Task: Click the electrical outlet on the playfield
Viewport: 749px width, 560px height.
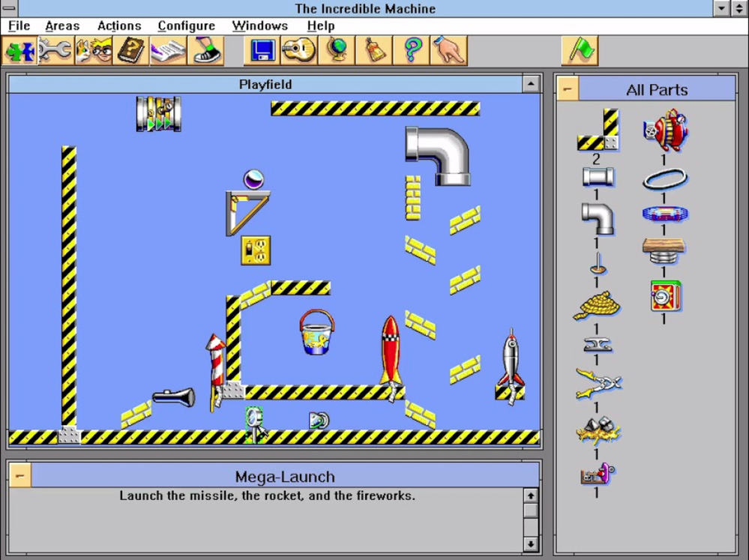Action: (256, 250)
